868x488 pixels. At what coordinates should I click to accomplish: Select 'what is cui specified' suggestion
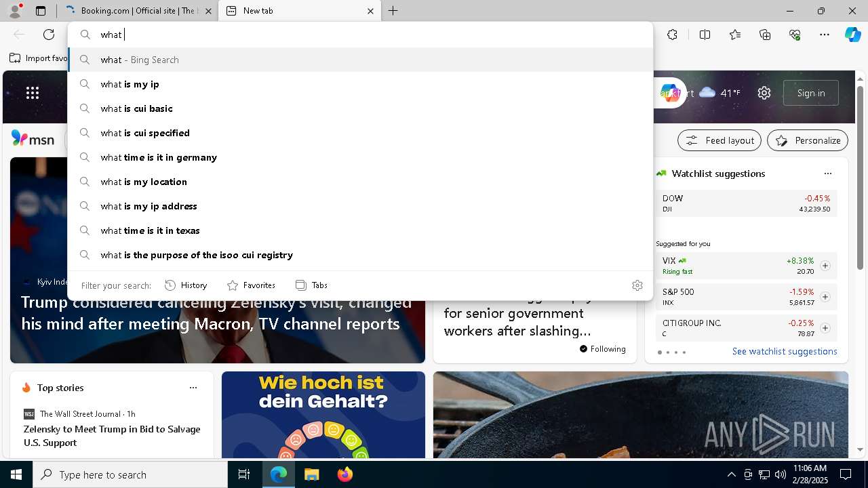[360, 133]
